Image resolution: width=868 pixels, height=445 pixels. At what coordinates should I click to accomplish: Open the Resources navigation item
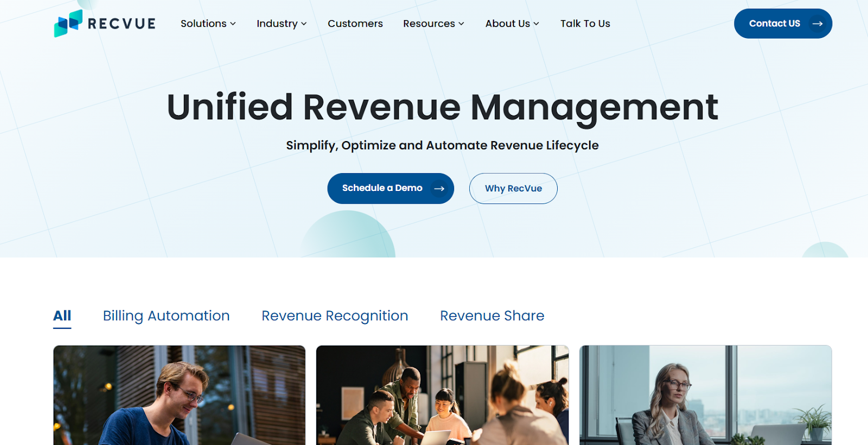tap(429, 23)
